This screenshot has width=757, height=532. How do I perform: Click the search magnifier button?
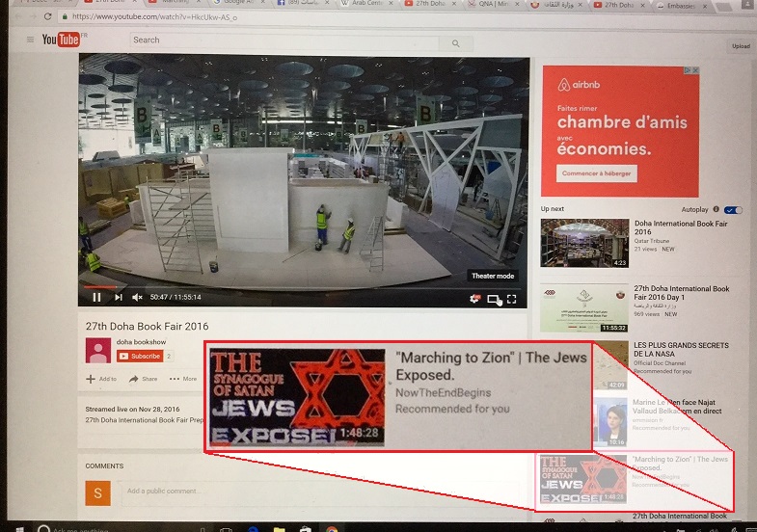[456, 42]
